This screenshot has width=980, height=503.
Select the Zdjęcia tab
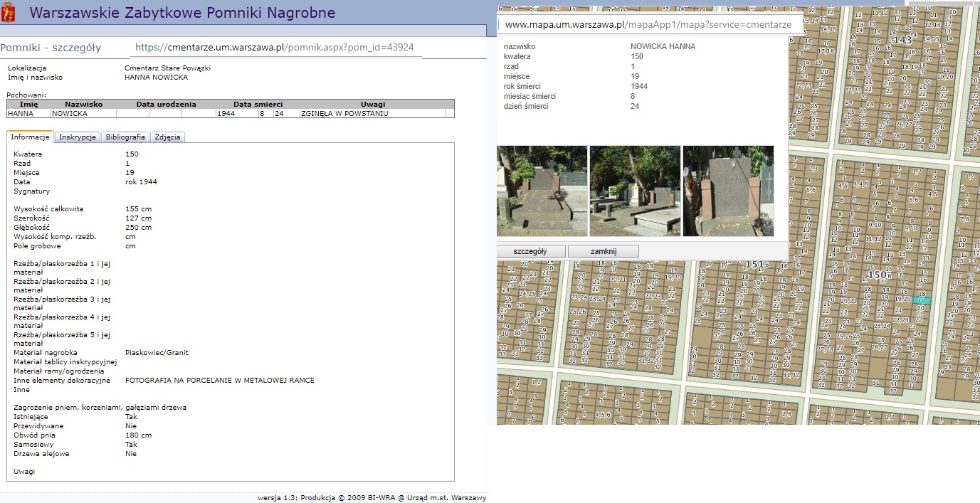(x=167, y=137)
